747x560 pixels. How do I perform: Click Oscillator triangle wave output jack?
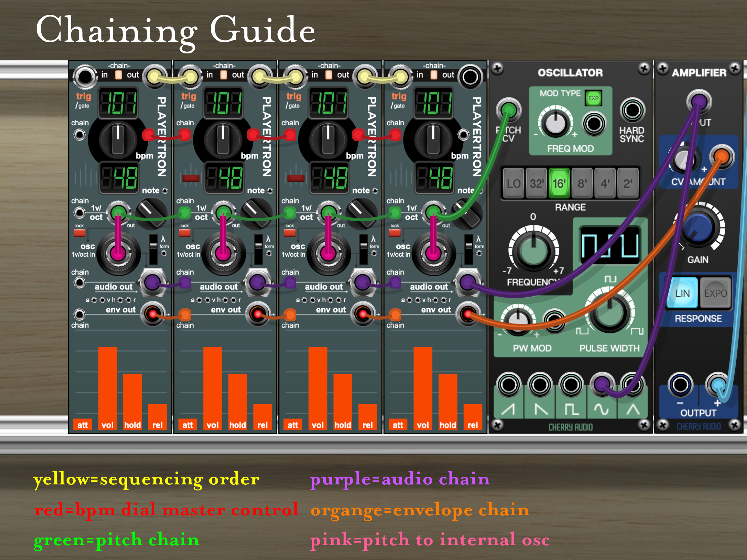pyautogui.click(x=632, y=384)
